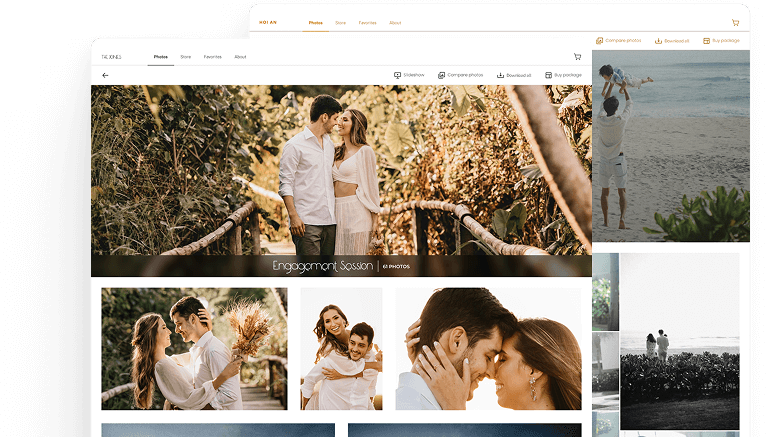Select the Photos tab in HOI AN window
This screenshot has height=437, width=766.
pos(316,22)
